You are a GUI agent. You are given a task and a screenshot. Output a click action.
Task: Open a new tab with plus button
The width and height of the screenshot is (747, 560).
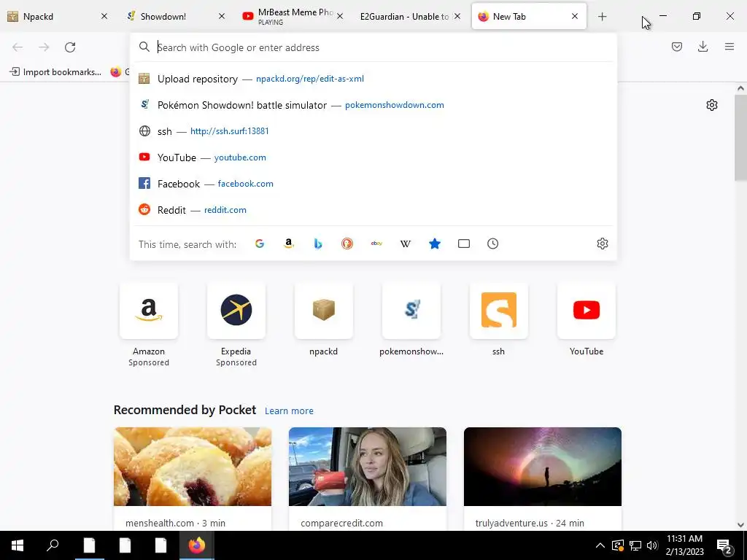602,17
